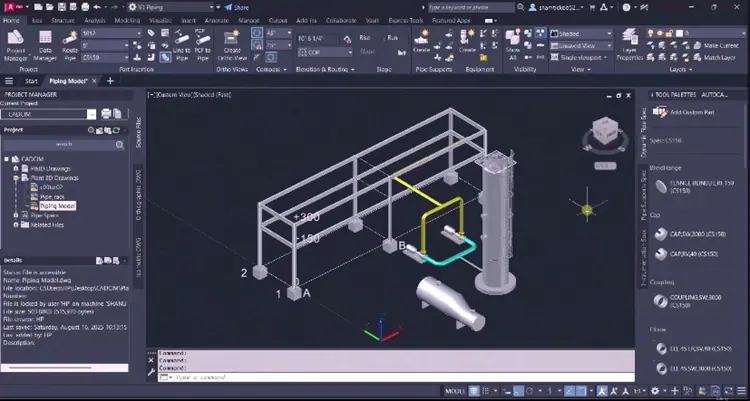Image resolution: width=750 pixels, height=401 pixels.
Task: Click the ViewCube in the viewport
Action: [x=605, y=132]
